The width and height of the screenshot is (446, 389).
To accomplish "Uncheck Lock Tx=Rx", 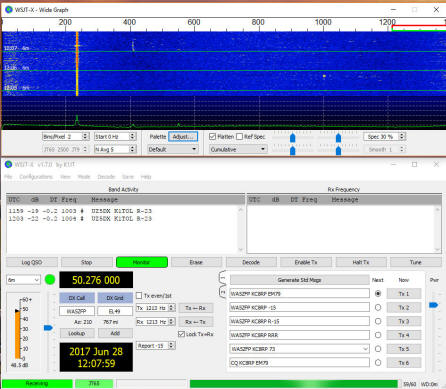I will (x=181, y=334).
